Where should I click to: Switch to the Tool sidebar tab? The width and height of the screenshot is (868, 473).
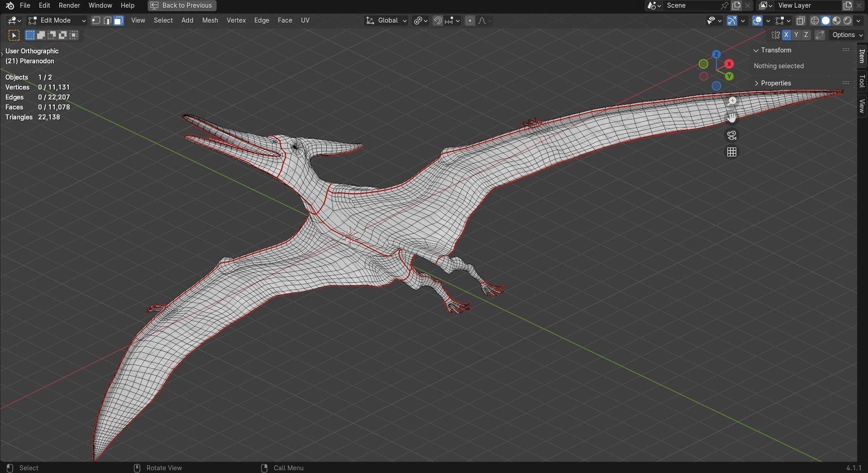(862, 81)
